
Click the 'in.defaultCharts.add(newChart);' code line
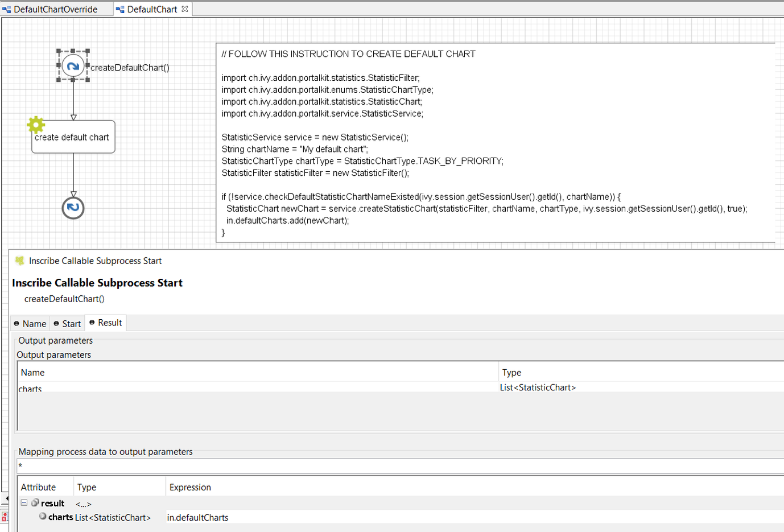[287, 221]
